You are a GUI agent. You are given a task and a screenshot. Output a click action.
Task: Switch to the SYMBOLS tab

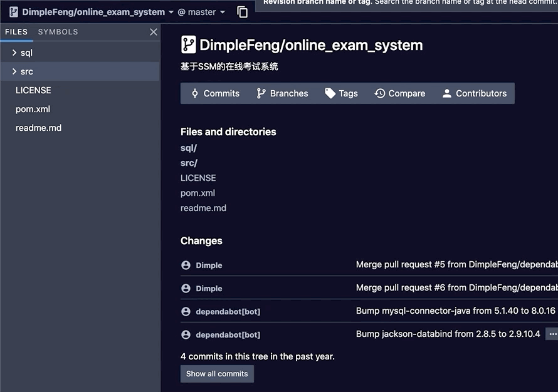tap(58, 31)
